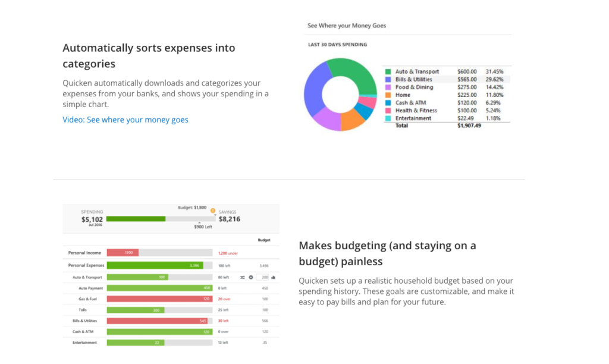Expand the Personal Income budget row
This screenshot has width=609, height=364.
84,253
